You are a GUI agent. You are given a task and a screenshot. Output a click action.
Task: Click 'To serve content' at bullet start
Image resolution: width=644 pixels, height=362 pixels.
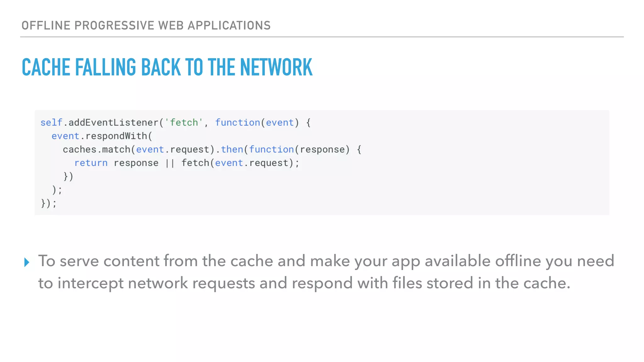pos(99,261)
